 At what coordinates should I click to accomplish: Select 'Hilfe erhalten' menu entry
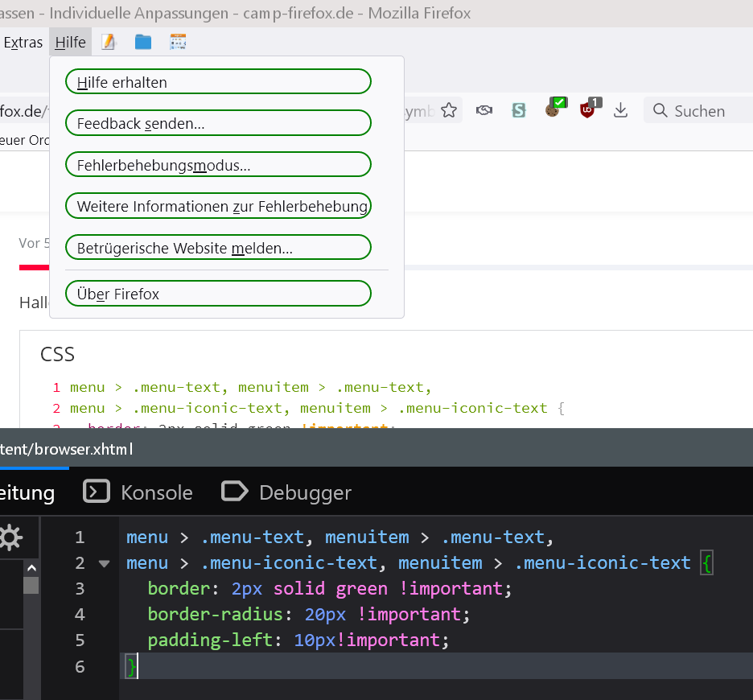218,82
